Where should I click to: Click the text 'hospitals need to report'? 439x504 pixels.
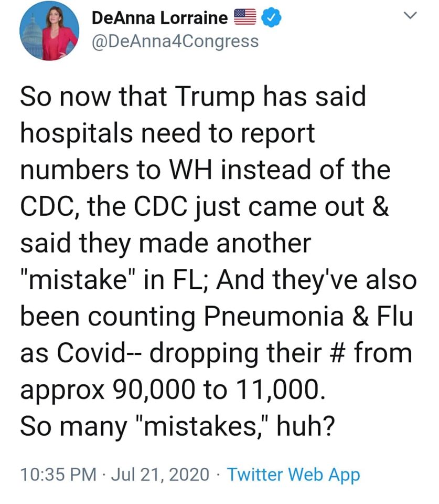pos(167,133)
